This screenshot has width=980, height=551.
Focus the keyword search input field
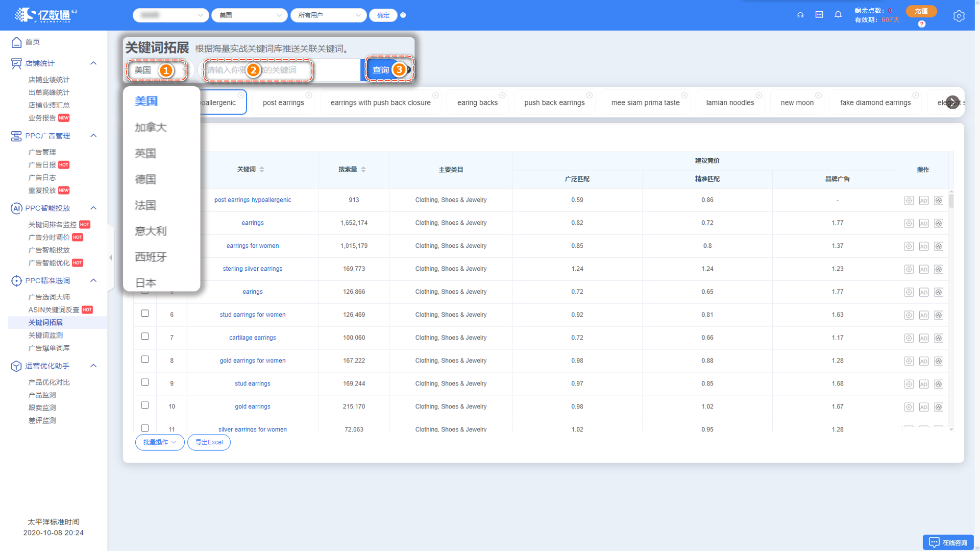[x=280, y=70]
